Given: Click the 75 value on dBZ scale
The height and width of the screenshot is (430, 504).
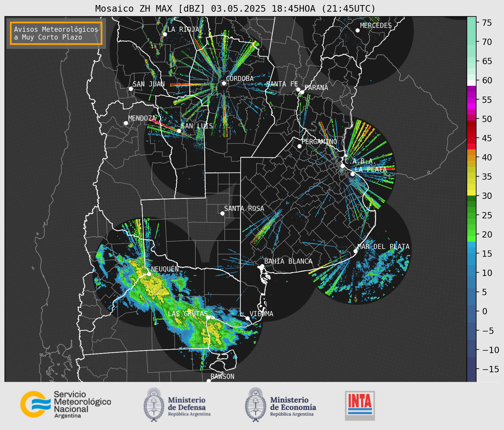Looking at the screenshot, I should tap(486, 23).
